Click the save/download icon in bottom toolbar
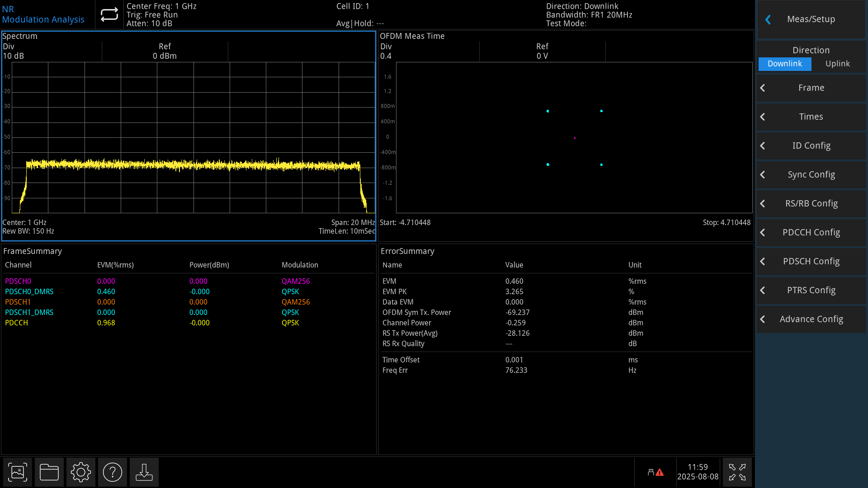 144,472
